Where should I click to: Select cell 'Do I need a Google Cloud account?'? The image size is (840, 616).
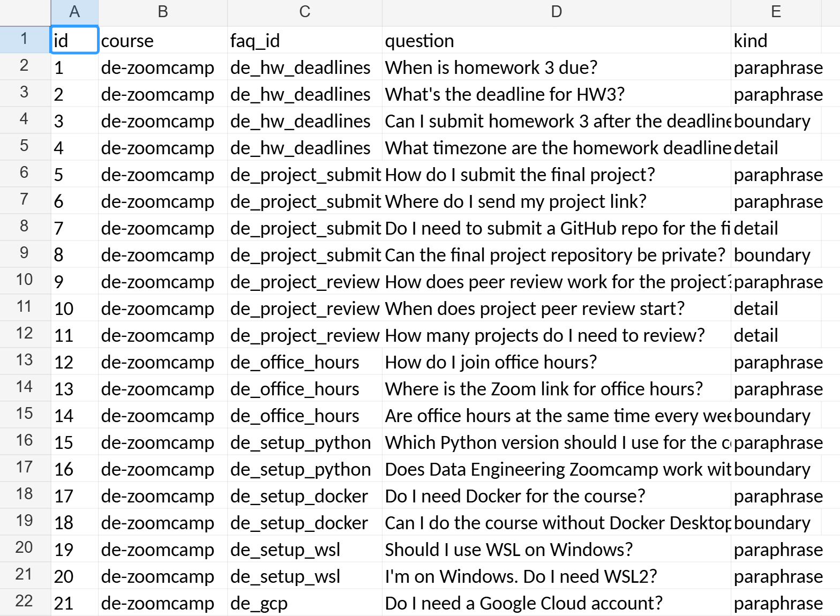pyautogui.click(x=557, y=603)
